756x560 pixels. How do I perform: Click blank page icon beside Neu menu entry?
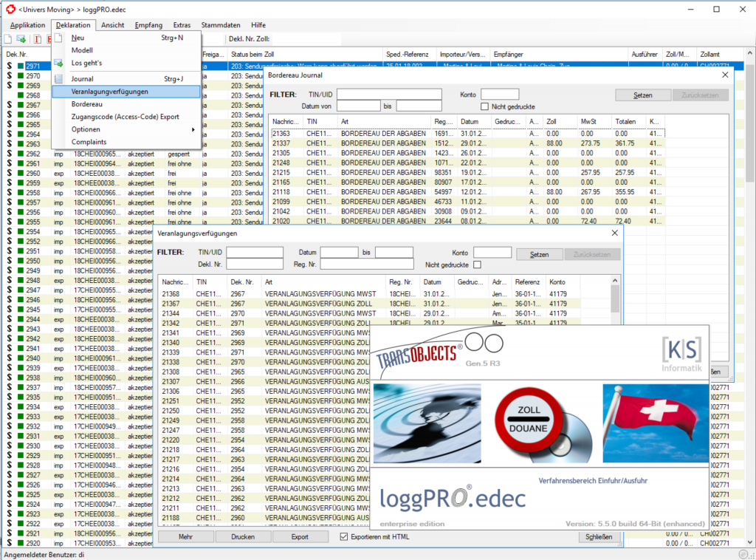tap(58, 38)
